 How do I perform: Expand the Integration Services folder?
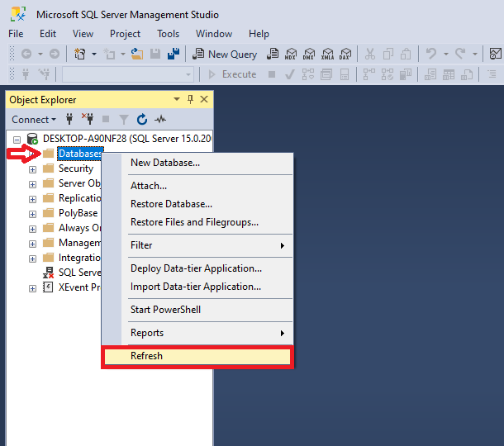click(32, 259)
